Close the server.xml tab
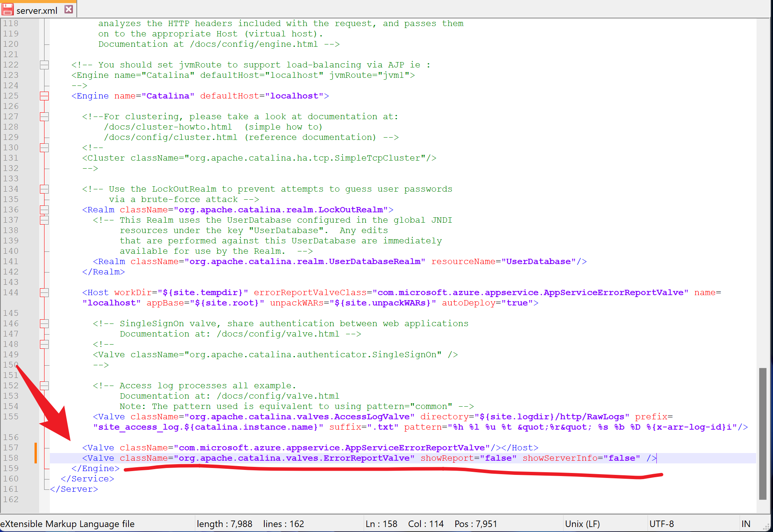773x532 pixels. (69, 9)
